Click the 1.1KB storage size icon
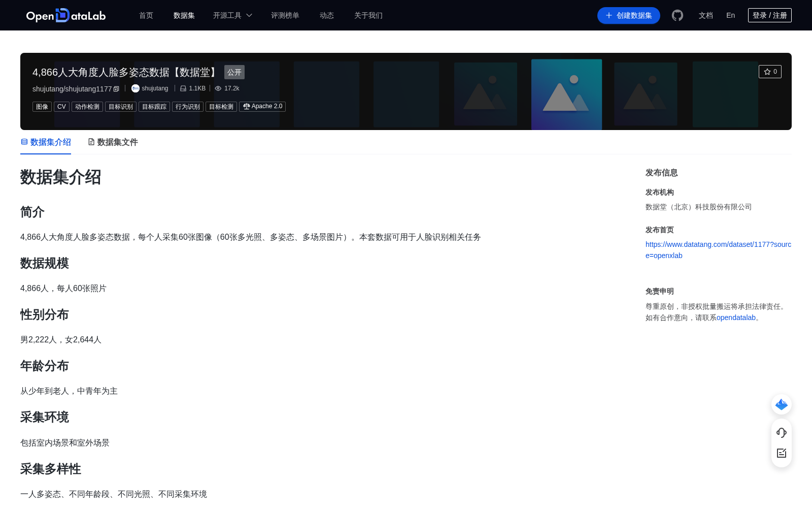Viewport: 812px width, 508px height. point(183,88)
